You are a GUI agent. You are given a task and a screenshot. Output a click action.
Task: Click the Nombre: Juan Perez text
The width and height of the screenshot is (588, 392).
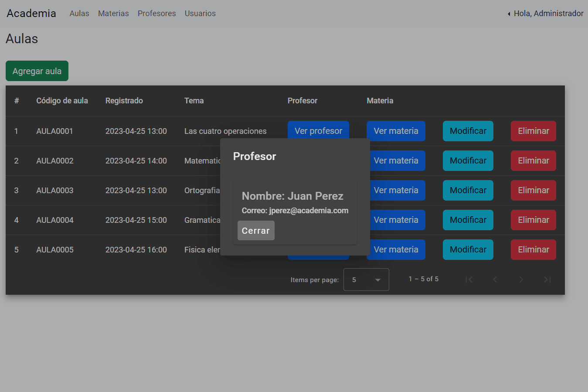click(x=292, y=196)
